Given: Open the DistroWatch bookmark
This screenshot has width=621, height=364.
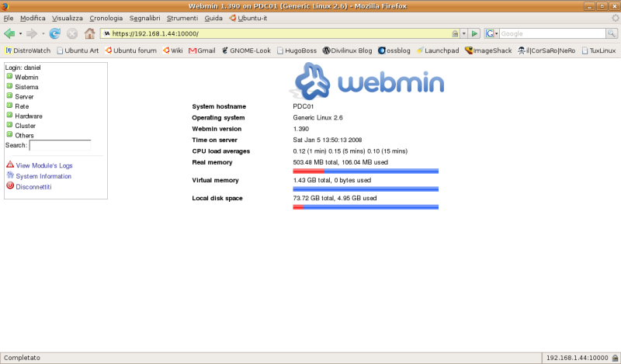Looking at the screenshot, I should tap(28, 50).
